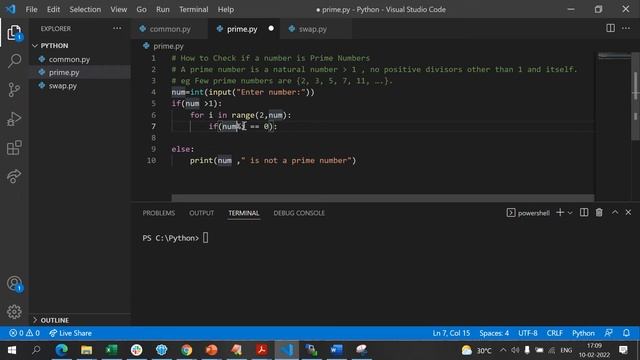Open the PROBLEMS panel tab
The height and width of the screenshot is (360, 640).
(x=159, y=213)
